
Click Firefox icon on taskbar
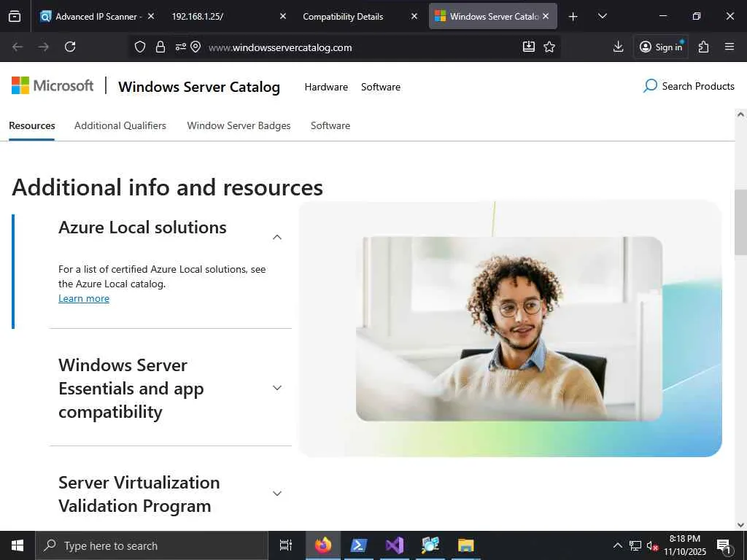[323, 545]
